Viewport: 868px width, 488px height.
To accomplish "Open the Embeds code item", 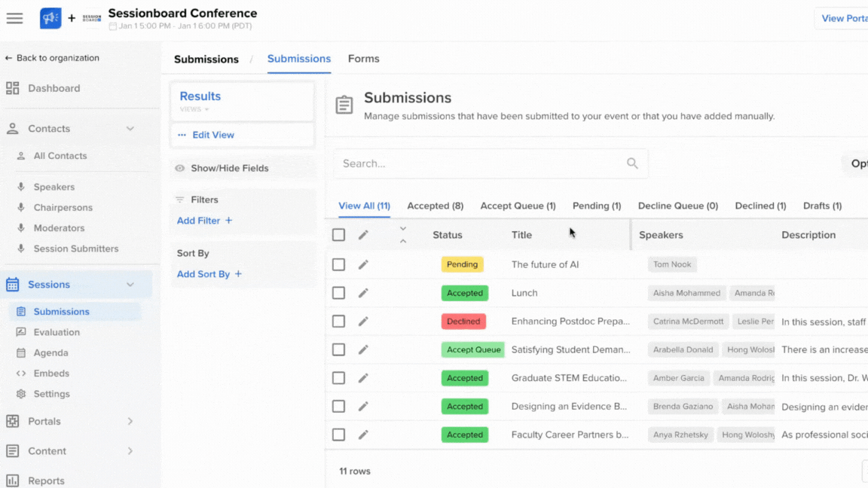I will 51,374.
